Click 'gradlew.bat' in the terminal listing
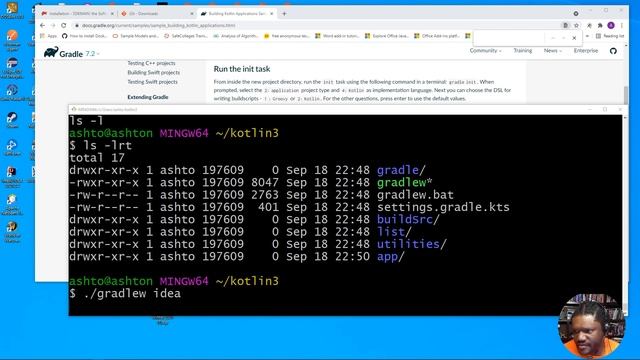 click(415, 195)
